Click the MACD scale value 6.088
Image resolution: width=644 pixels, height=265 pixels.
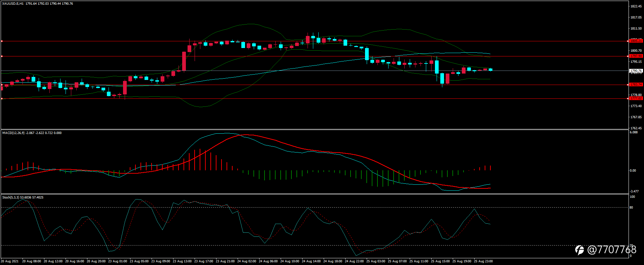pyautogui.click(x=634, y=132)
